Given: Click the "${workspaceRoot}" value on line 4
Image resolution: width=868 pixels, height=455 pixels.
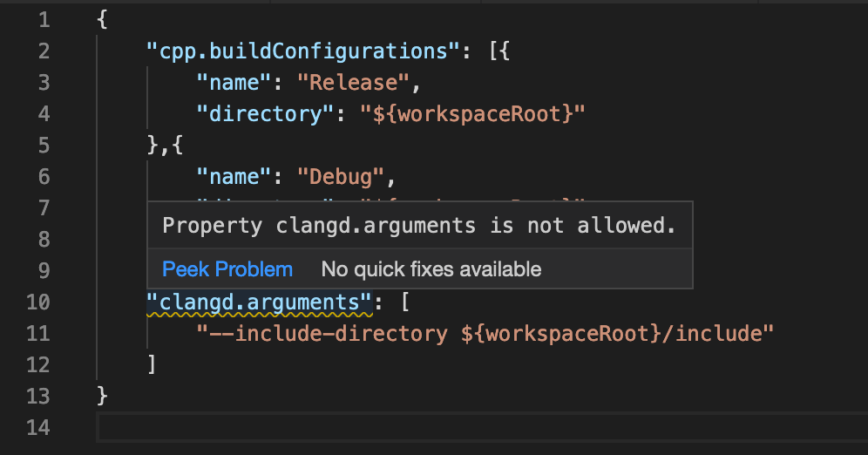Looking at the screenshot, I should point(472,114).
